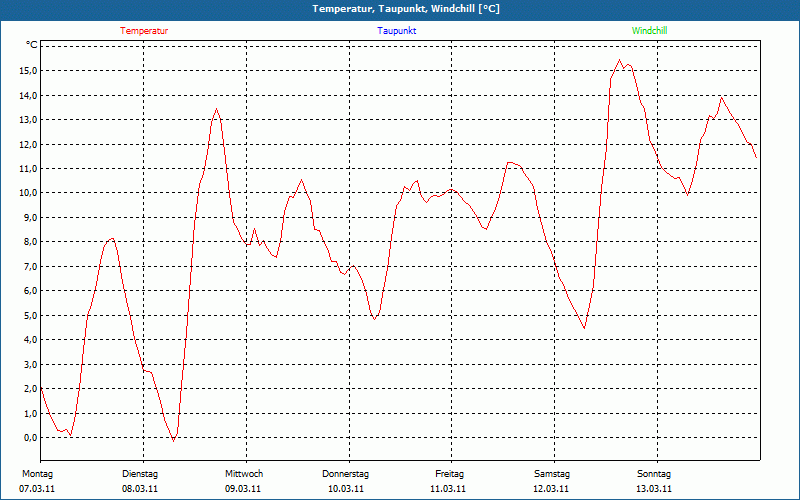The width and height of the screenshot is (800, 500).
Task: Click the 07.03.11 date label
Action: [x=37, y=489]
